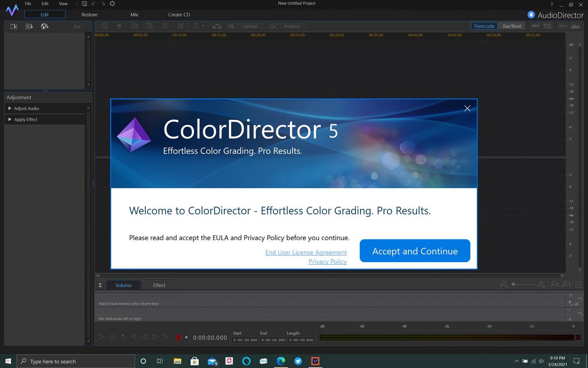The image size is (588, 368).
Task: Select Timecode display mode
Action: click(x=484, y=26)
